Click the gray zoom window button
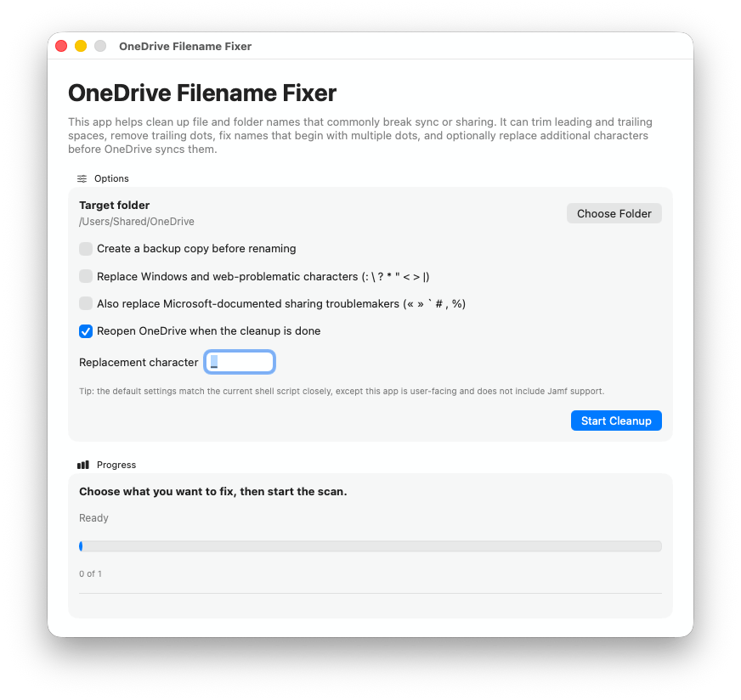Viewport: 741px width, 700px height. tap(100, 46)
